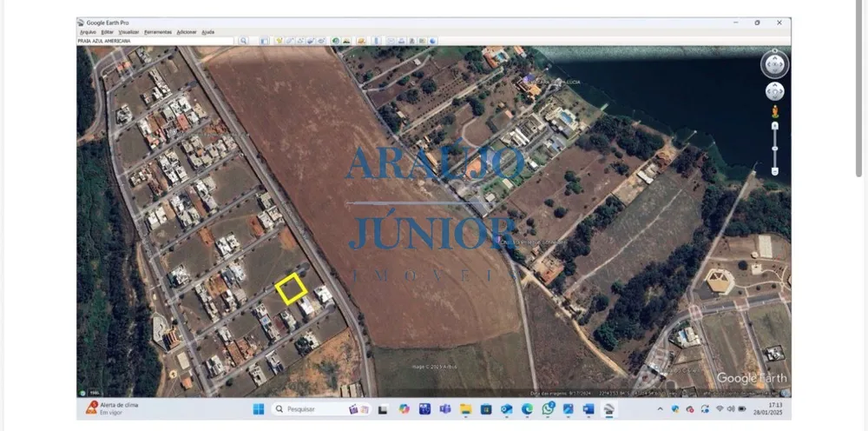The height and width of the screenshot is (431, 868).
Task: Open the Editar menu
Action: pos(107,32)
